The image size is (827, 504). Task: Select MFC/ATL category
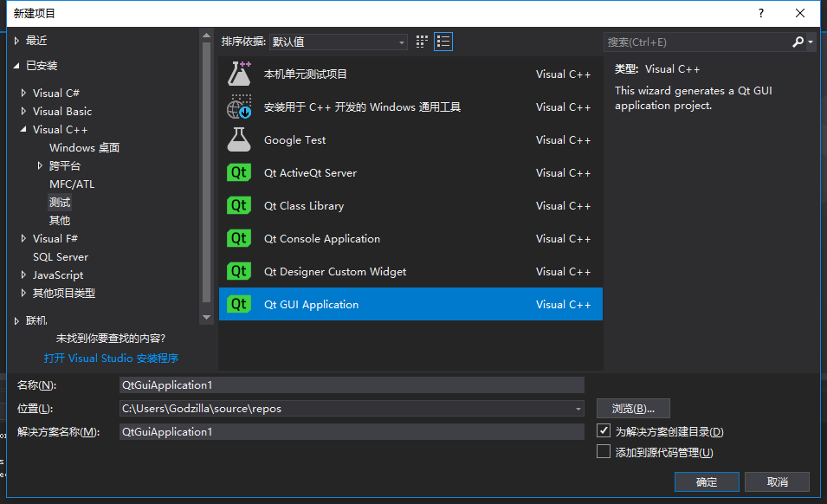click(72, 184)
